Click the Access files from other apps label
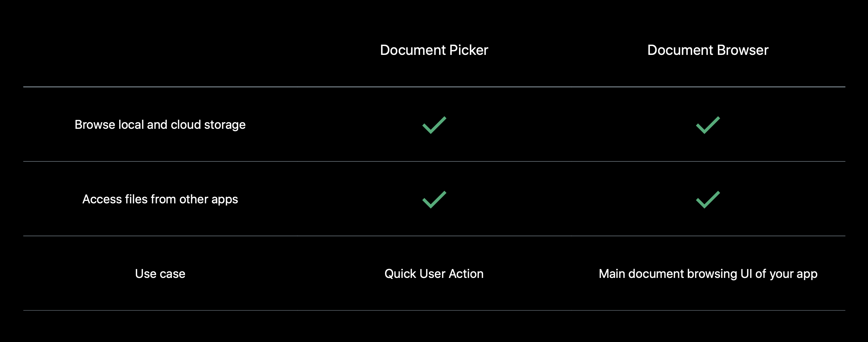The image size is (868, 342). tap(160, 199)
